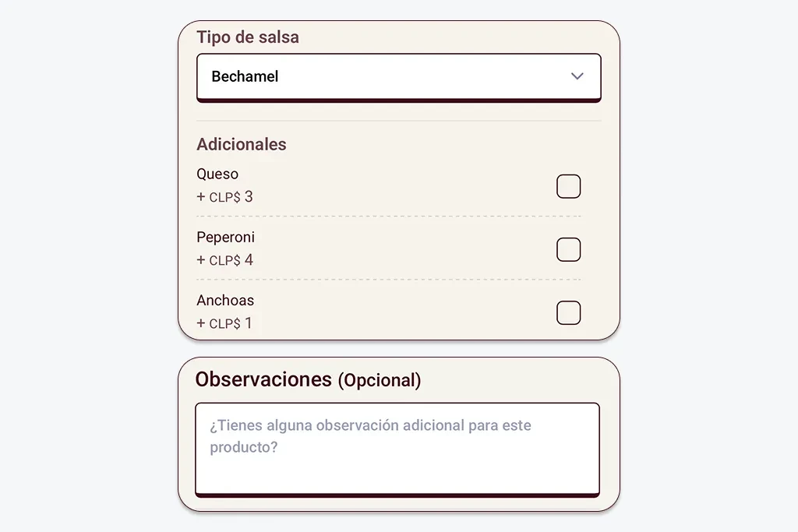This screenshot has width=798, height=532.
Task: Expand the Bechamel sauce combo box
Action: 399,76
